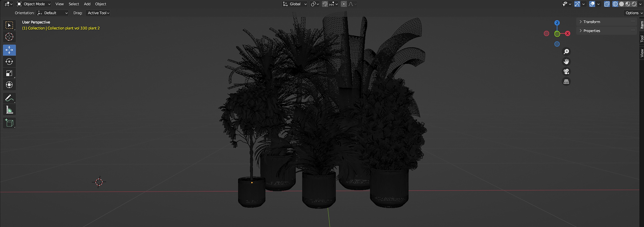Toggle proportional editing circle icon
The image size is (644, 227).
[344, 4]
